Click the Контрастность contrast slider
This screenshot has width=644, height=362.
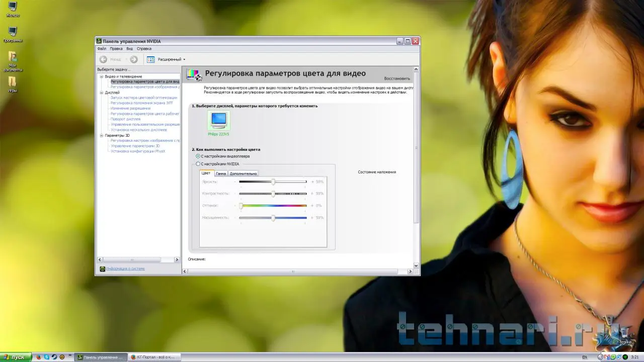click(x=273, y=194)
